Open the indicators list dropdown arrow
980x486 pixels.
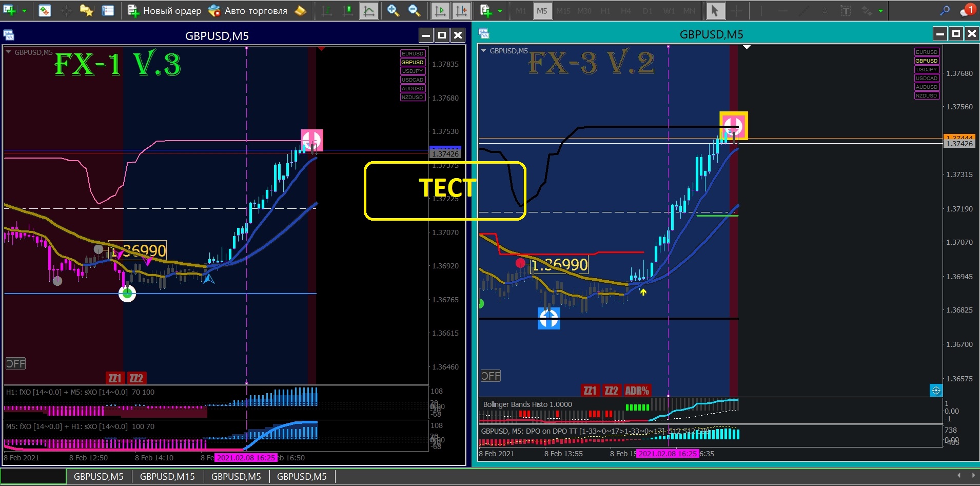click(x=500, y=11)
